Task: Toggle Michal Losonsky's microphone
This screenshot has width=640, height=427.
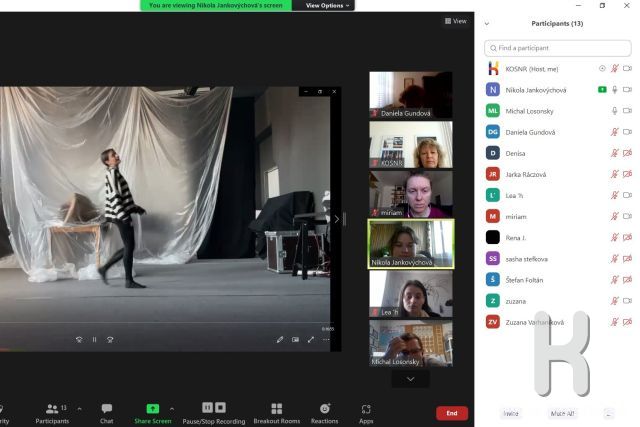Action: [614, 111]
